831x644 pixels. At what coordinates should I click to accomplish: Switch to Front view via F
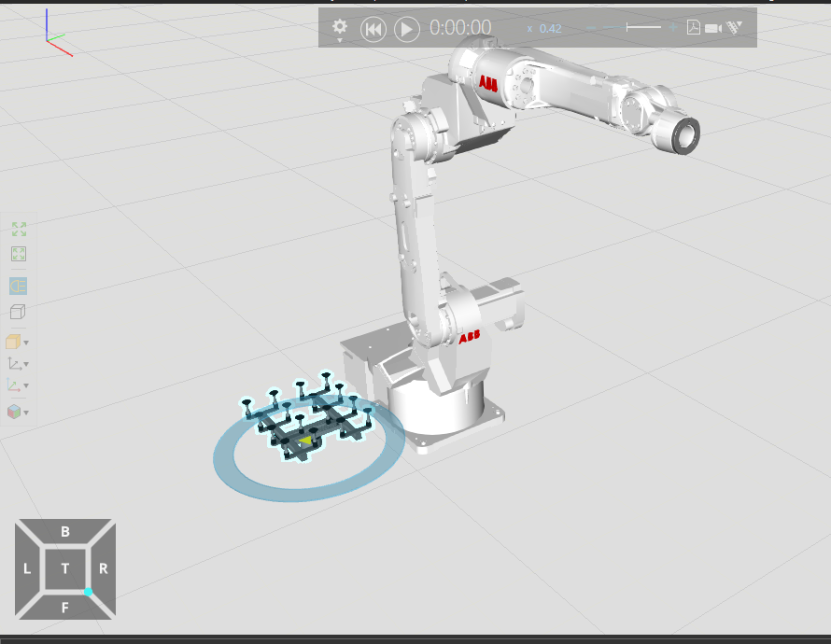65,608
